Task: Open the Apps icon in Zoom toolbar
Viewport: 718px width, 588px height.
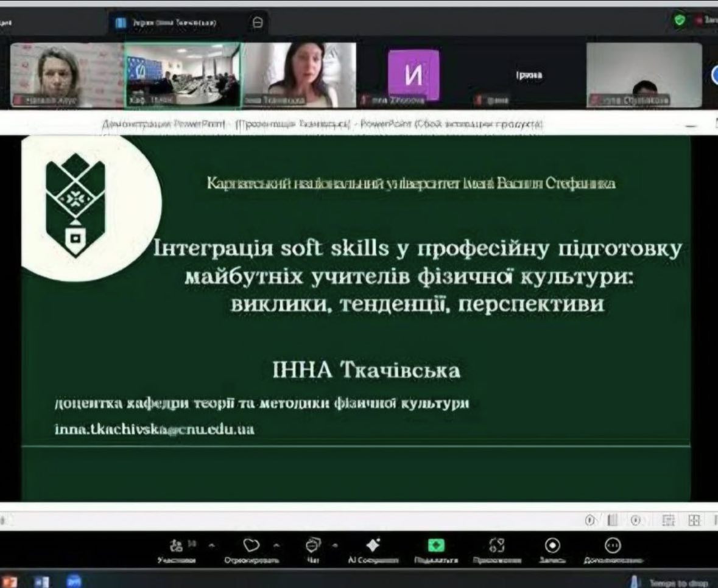Action: (x=496, y=544)
